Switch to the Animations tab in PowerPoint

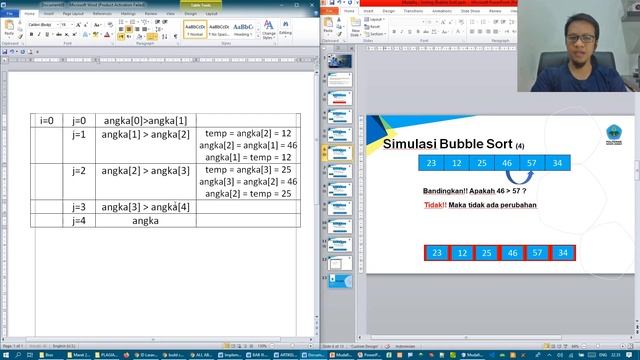coord(442,11)
